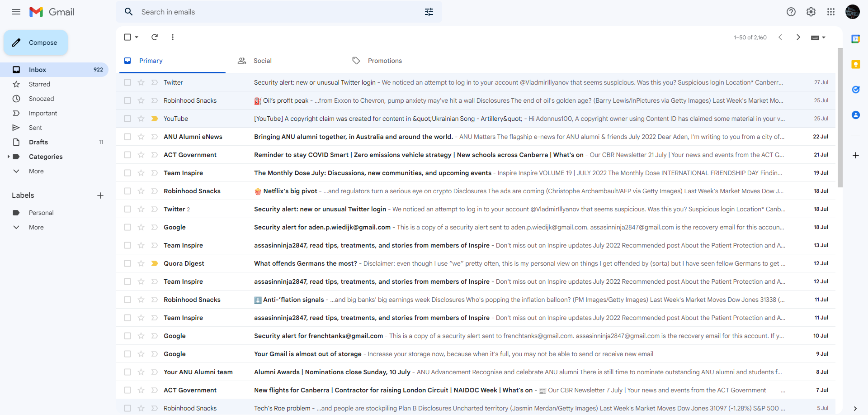Click the search magnifier icon
The height and width of the screenshot is (415, 868).
129,12
